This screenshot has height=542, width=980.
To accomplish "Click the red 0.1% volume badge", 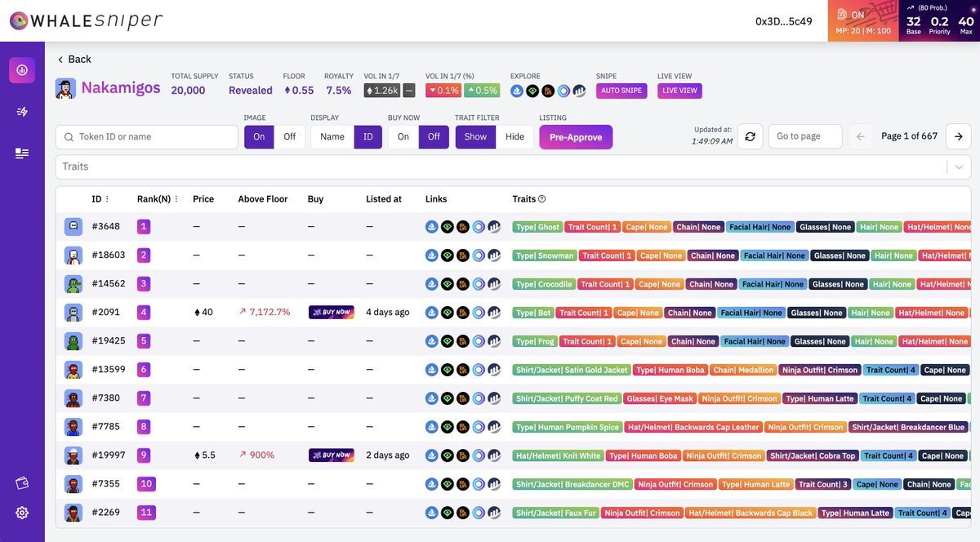I will 443,91.
